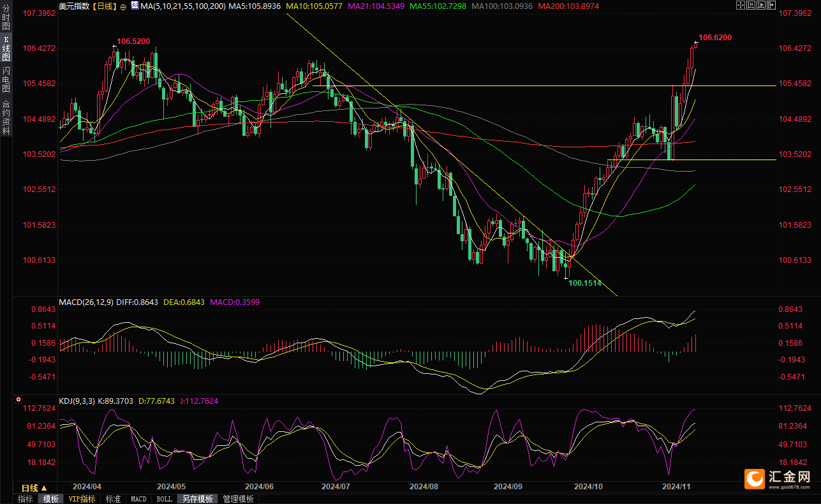Apply the MACD template button
The height and width of the screenshot is (504, 821).
[x=138, y=499]
